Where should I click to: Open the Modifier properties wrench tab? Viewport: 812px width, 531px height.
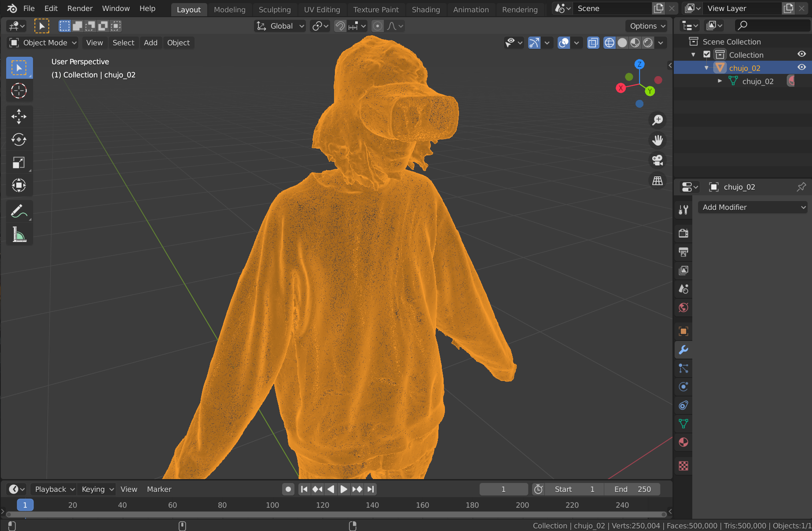point(683,350)
